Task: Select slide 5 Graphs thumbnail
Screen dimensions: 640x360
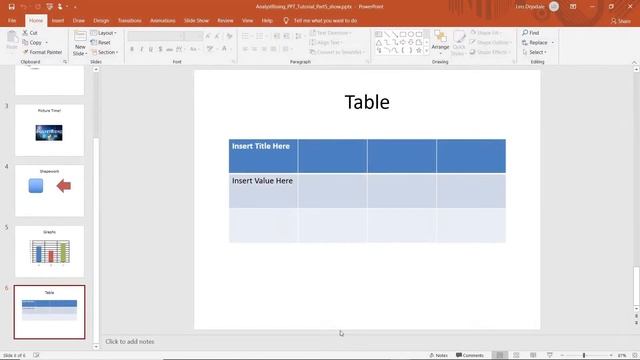Action: [49, 251]
